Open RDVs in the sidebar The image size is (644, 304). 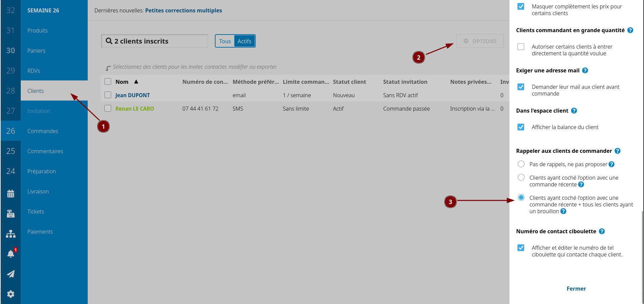pos(54,71)
